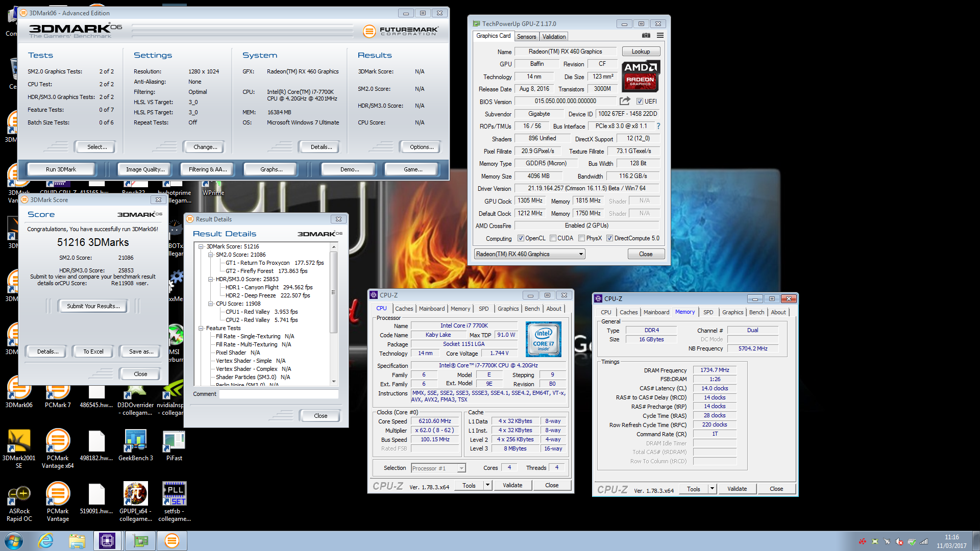Toggle the PhysX checkbox
This screenshot has width=980, height=551.
[581, 238]
